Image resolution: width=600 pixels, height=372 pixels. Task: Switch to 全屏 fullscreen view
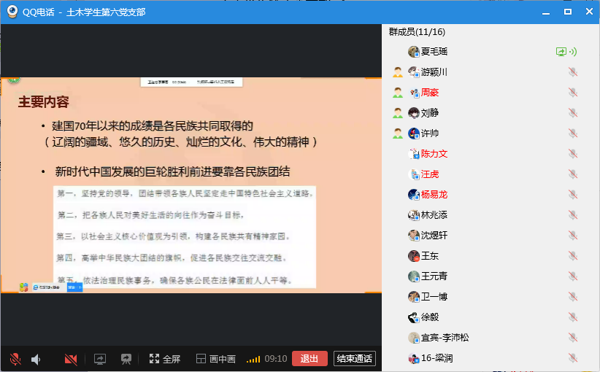pos(165,359)
